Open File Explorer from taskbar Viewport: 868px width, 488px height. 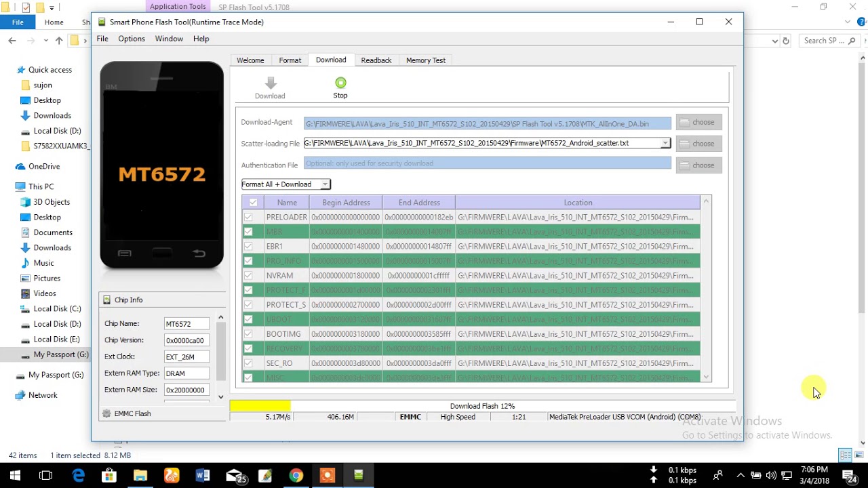140,476
